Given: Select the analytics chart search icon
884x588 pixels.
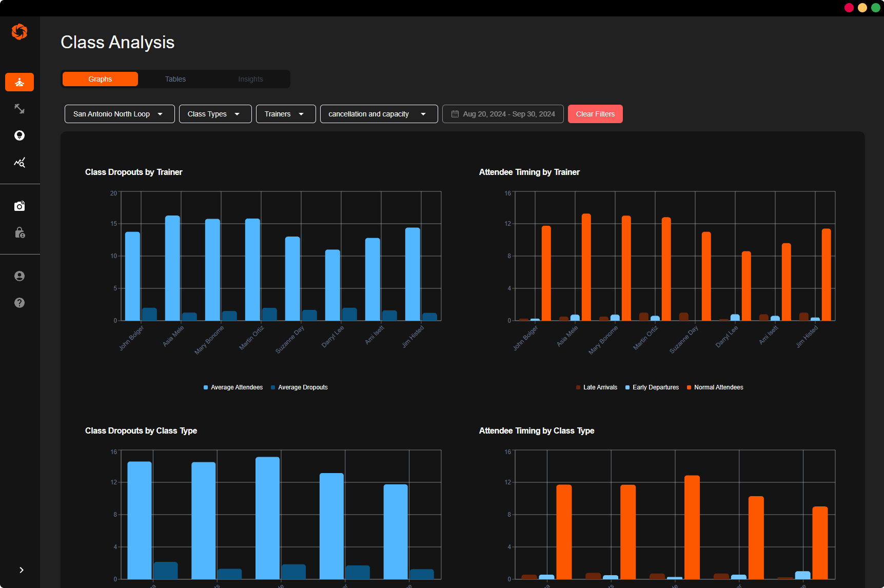Looking at the screenshot, I should pos(19,163).
